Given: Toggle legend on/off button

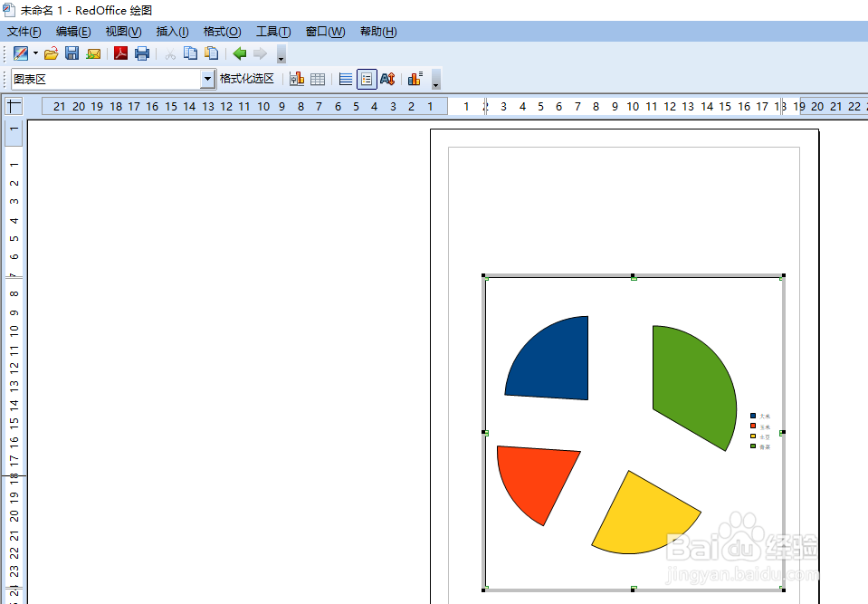Looking at the screenshot, I should 367,79.
